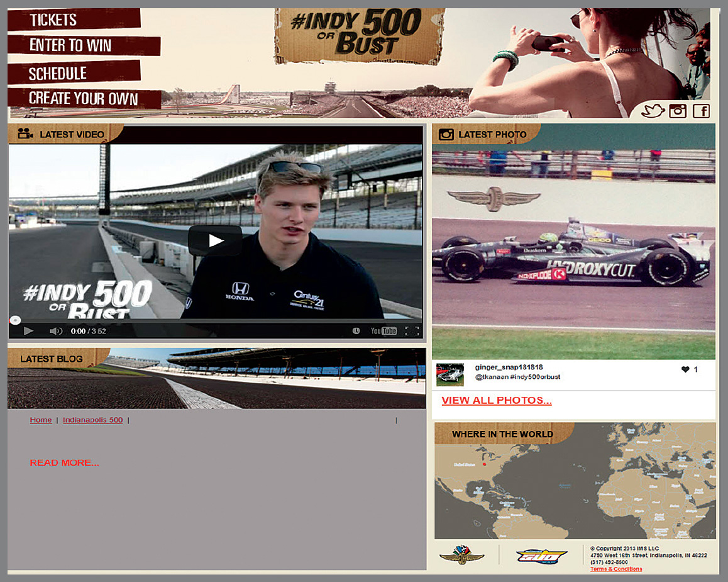This screenshot has height=582, width=728.
Task: Click the video progress scrubber handle
Action: click(x=15, y=320)
